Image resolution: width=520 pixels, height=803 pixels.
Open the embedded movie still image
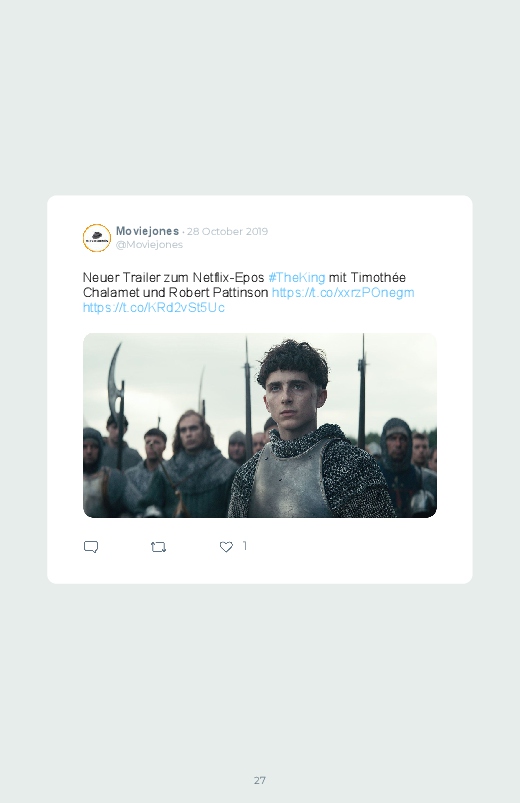pyautogui.click(x=260, y=425)
